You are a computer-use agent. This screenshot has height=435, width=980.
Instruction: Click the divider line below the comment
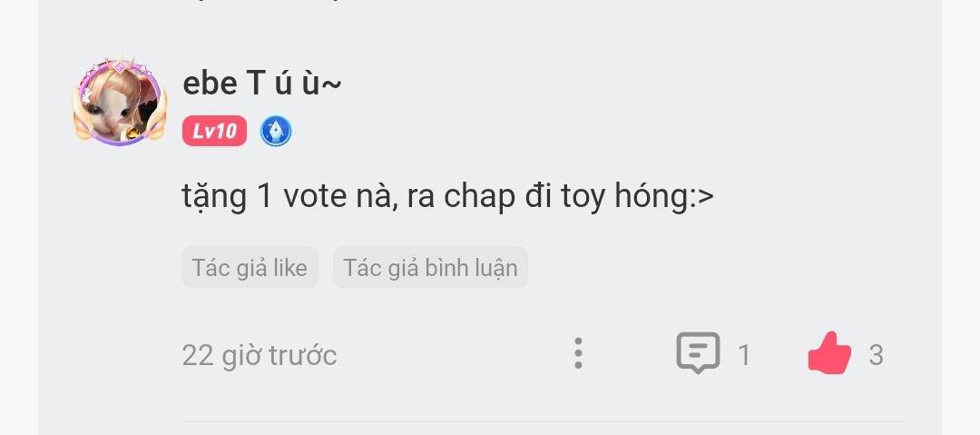(x=543, y=422)
